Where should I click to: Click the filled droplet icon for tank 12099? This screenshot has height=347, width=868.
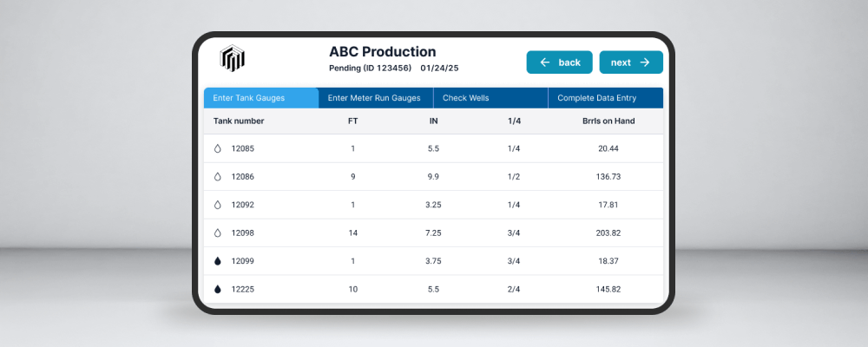point(218,261)
